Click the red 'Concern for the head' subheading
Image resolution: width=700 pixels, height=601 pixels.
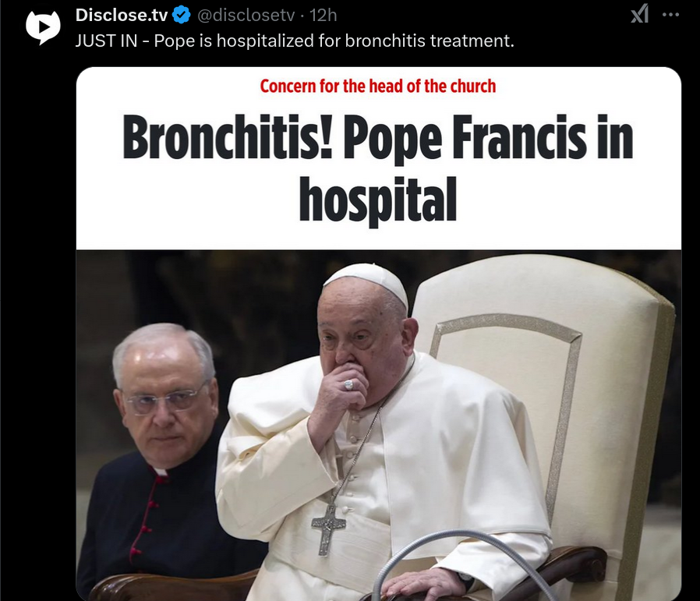[x=378, y=86]
